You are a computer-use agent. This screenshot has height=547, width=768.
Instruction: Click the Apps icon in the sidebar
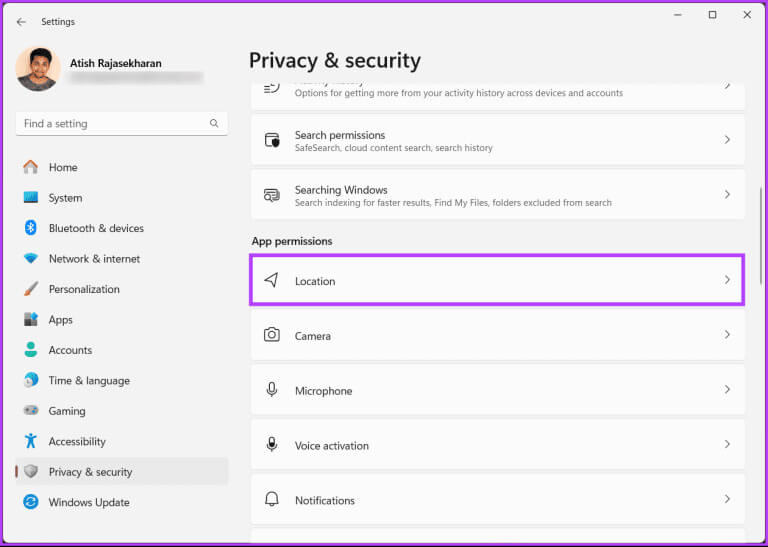pyautogui.click(x=30, y=319)
